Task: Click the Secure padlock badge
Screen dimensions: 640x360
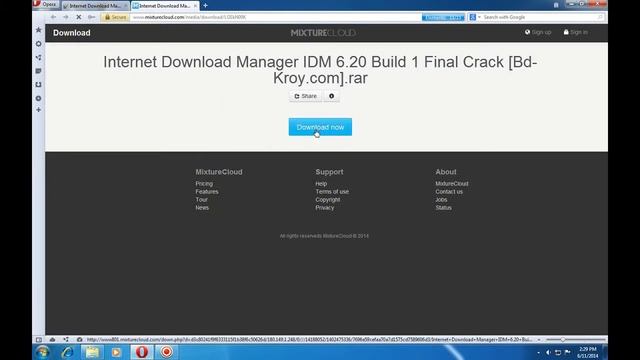Action: pos(115,17)
